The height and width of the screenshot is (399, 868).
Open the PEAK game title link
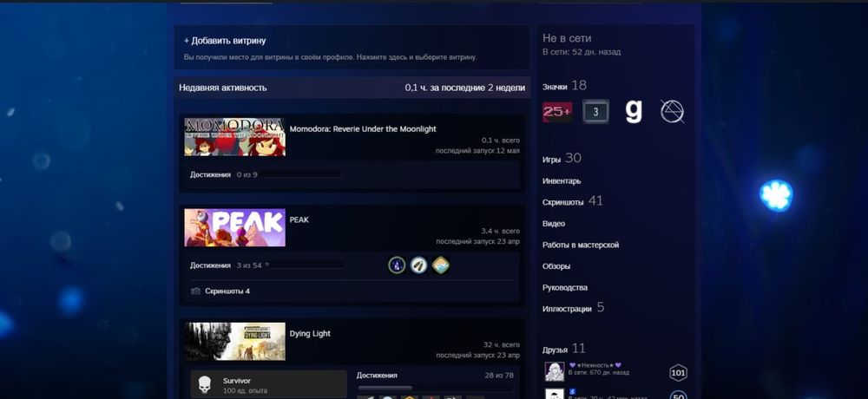point(299,219)
